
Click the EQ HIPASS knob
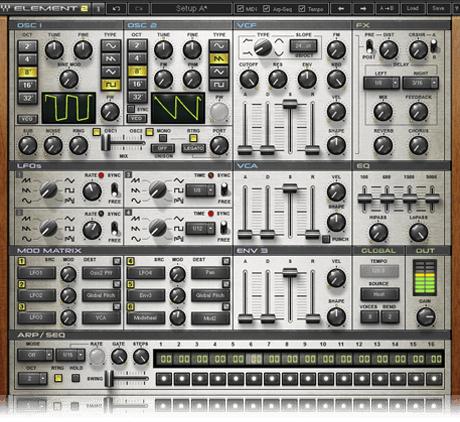[378, 232]
